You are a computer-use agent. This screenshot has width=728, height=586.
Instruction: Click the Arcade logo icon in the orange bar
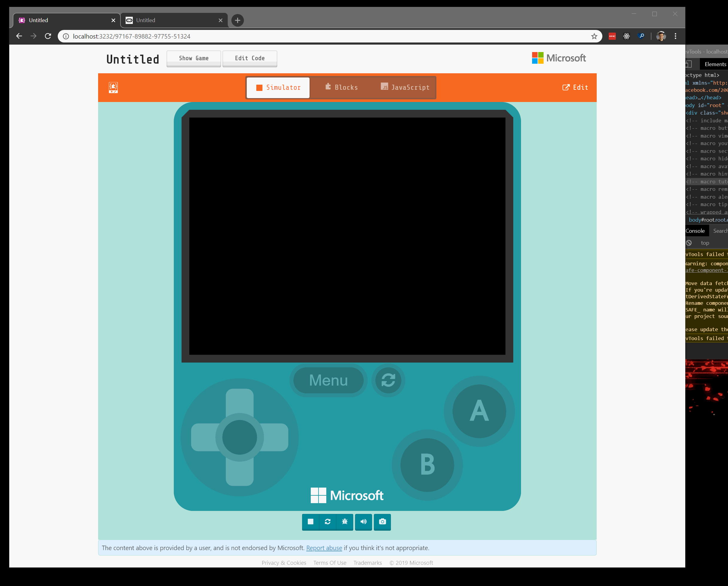(x=113, y=87)
